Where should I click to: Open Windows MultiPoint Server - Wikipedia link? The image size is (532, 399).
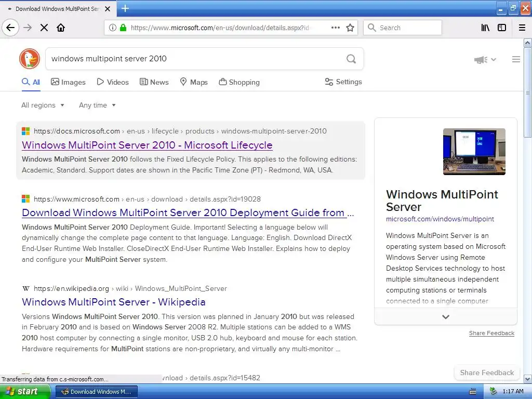coord(113,302)
